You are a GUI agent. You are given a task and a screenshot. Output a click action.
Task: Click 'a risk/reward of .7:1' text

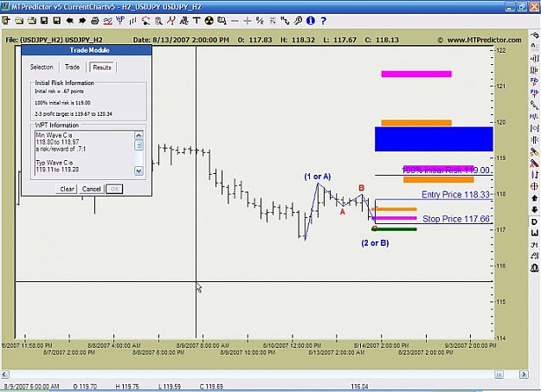point(61,149)
